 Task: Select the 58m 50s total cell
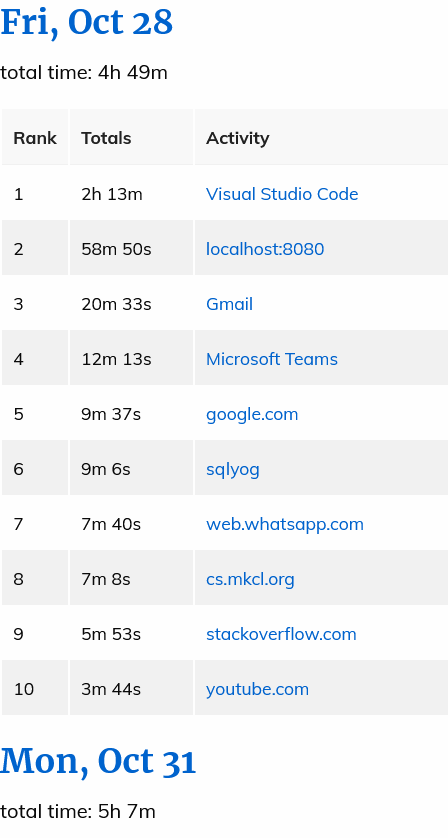[x=132, y=249]
